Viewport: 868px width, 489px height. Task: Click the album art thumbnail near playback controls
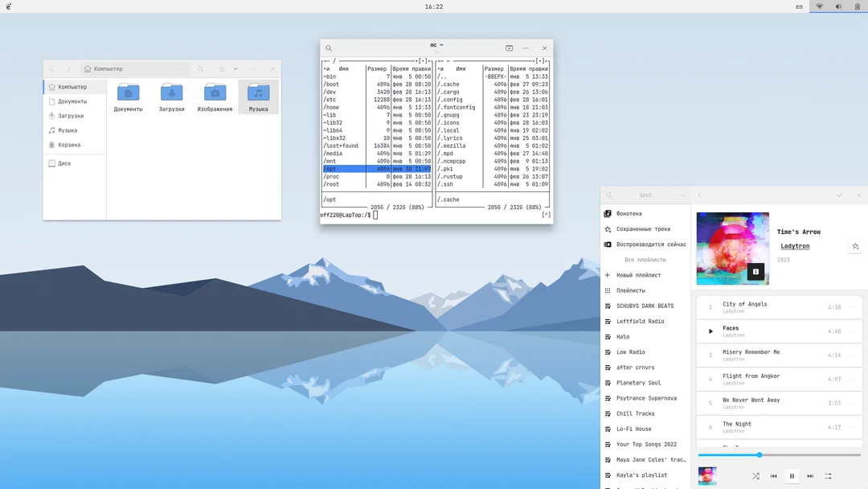pos(706,475)
